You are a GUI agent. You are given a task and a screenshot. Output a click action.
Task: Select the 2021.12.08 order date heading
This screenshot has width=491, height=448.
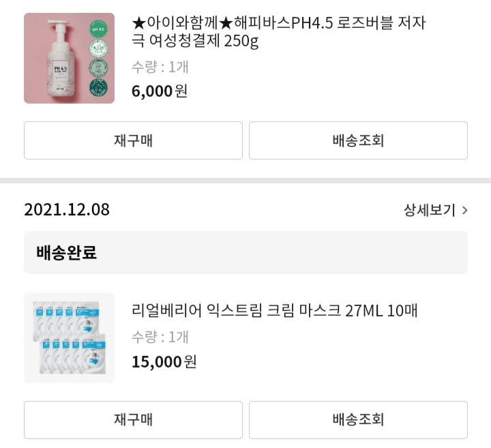pos(67,209)
